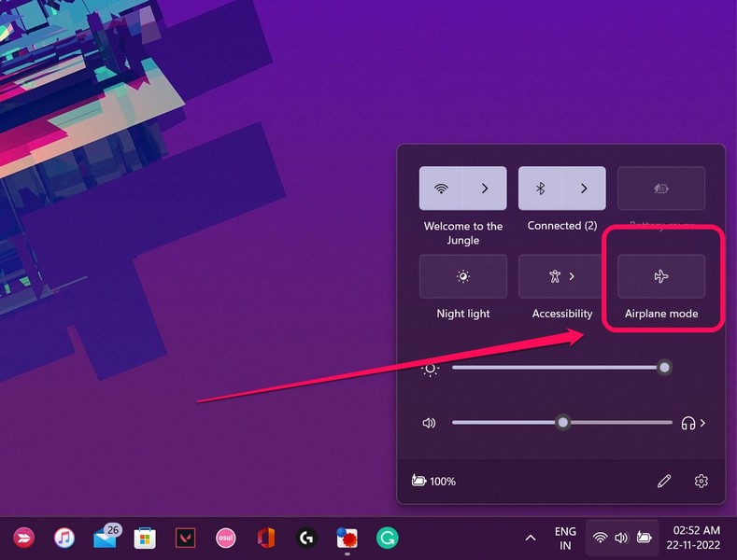Viewport: 737px width, 560px height.
Task: Show hidden tray icons chevron
Action: [x=531, y=539]
